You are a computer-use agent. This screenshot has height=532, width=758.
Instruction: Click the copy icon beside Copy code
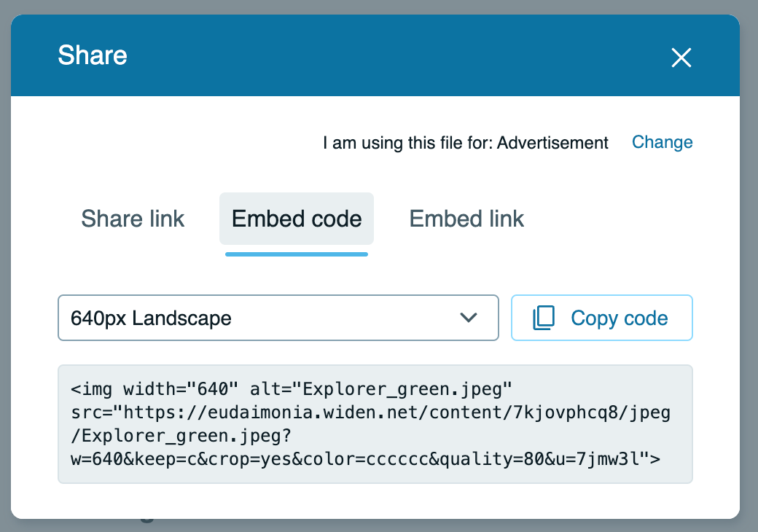coord(544,318)
